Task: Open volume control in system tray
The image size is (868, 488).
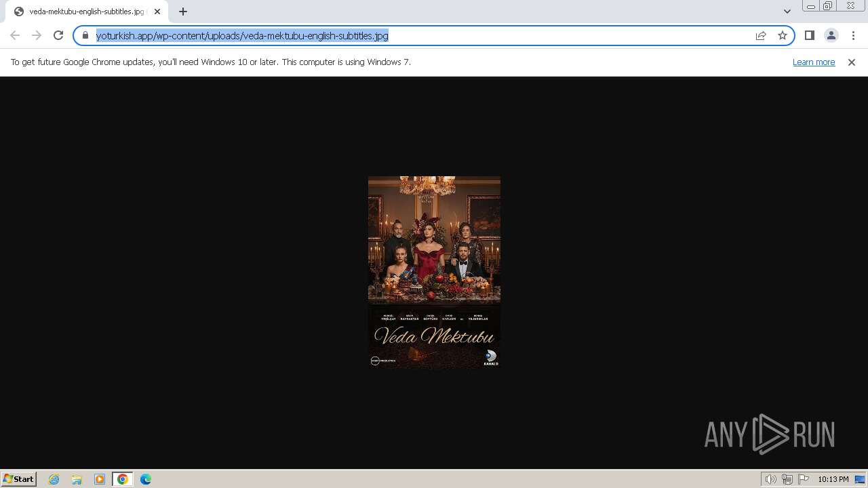Action: [770, 479]
